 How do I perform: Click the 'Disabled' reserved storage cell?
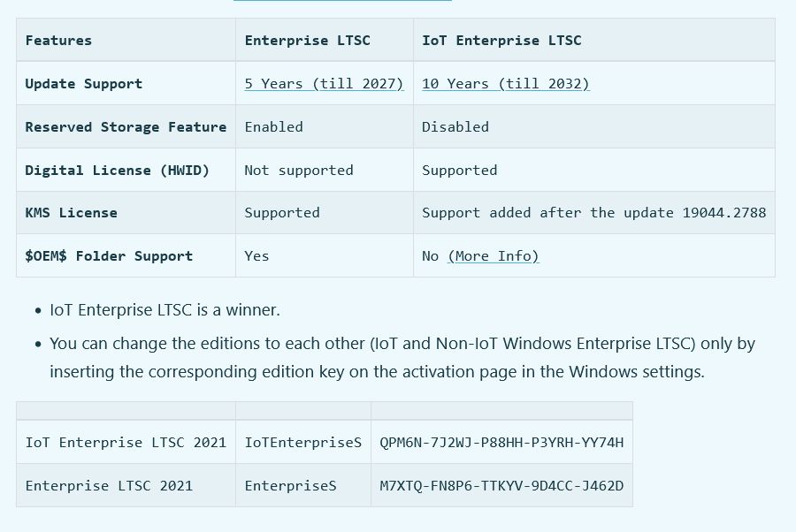pyautogui.click(x=455, y=126)
